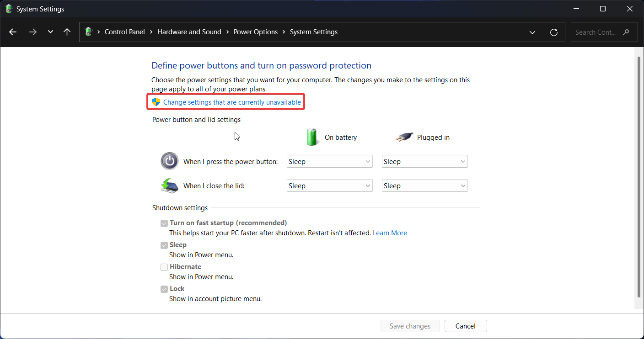Toggle Turn on fast startup checkbox
Viewport: 644px width, 339px height.
(x=164, y=223)
